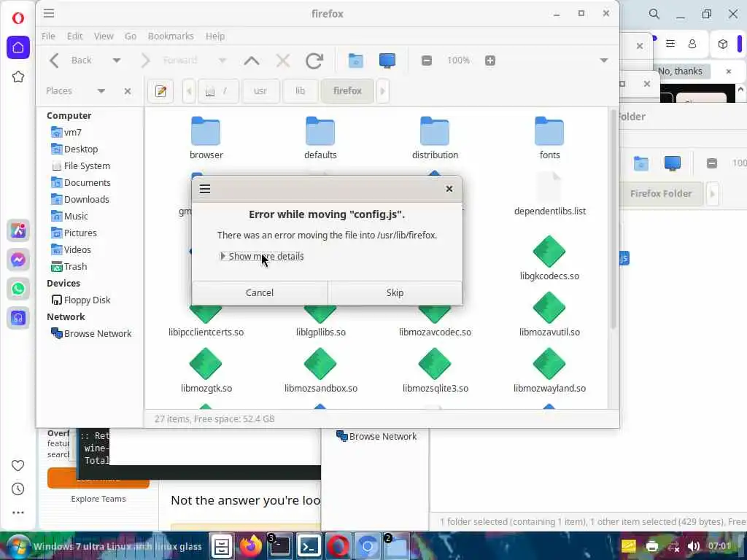
Task: Select the libmozavutil.so file icon
Action: coord(549,308)
